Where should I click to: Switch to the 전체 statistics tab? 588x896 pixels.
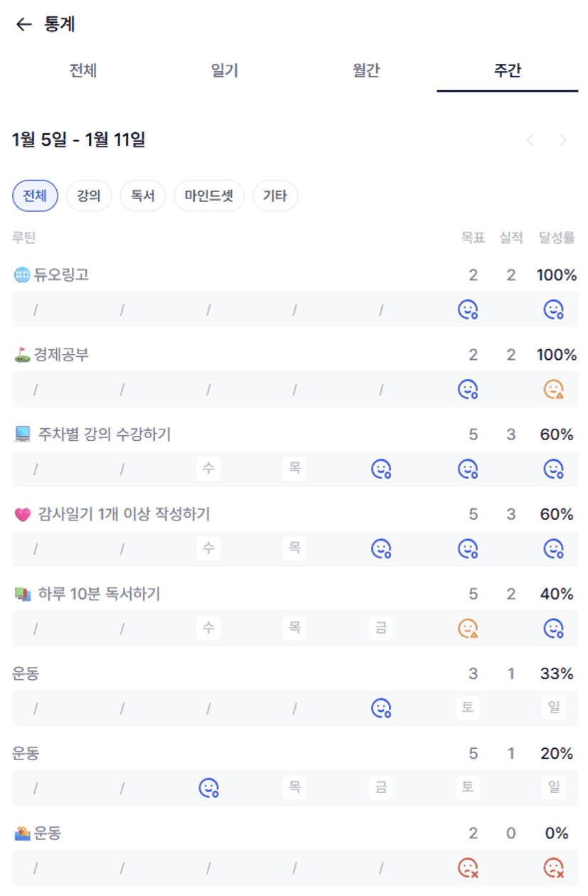pyautogui.click(x=83, y=70)
